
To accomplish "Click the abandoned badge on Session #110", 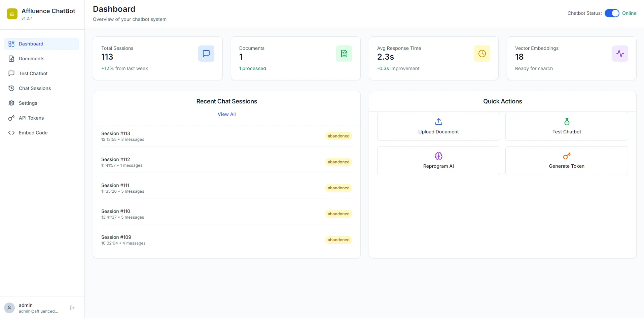I will [x=338, y=214].
